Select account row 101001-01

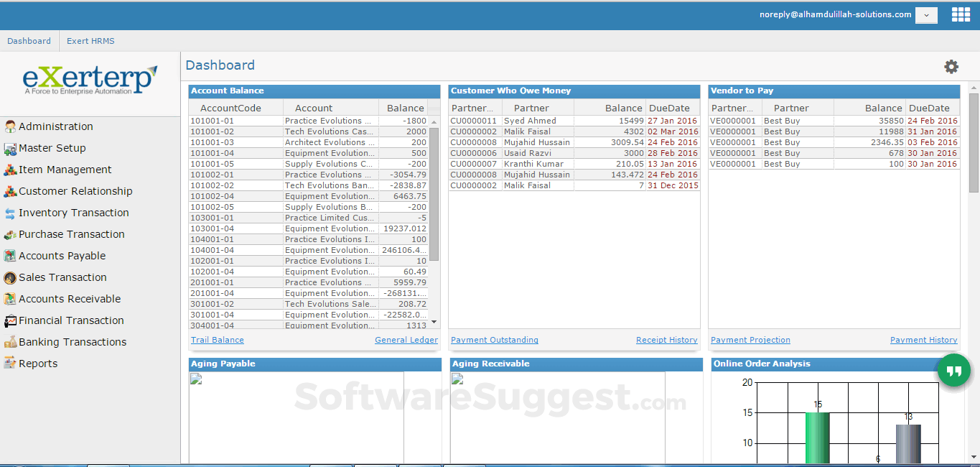coord(309,121)
